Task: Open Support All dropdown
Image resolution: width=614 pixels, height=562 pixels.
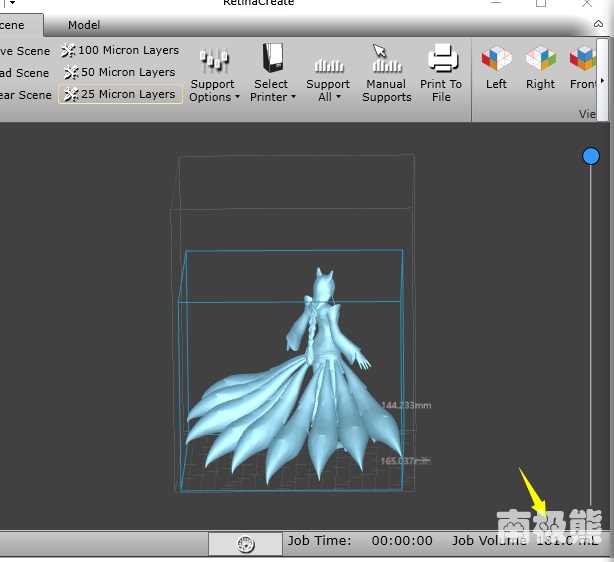Action: coord(328,78)
